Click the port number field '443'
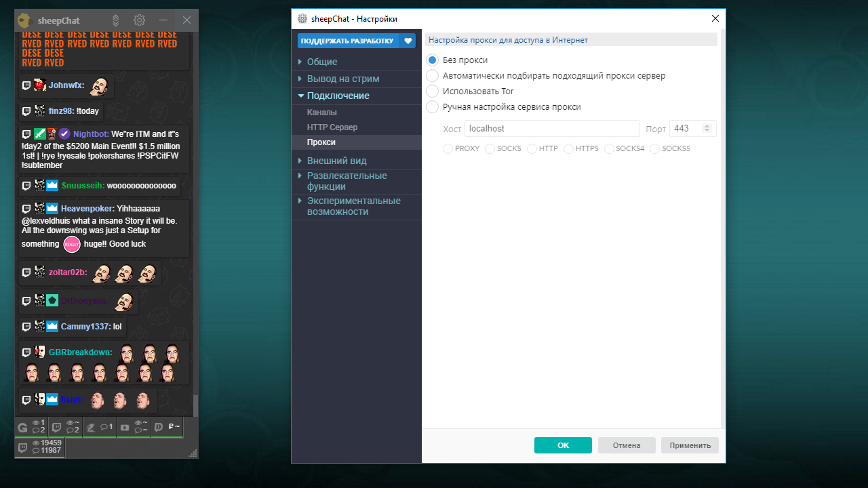This screenshot has height=488, width=868. coord(692,128)
